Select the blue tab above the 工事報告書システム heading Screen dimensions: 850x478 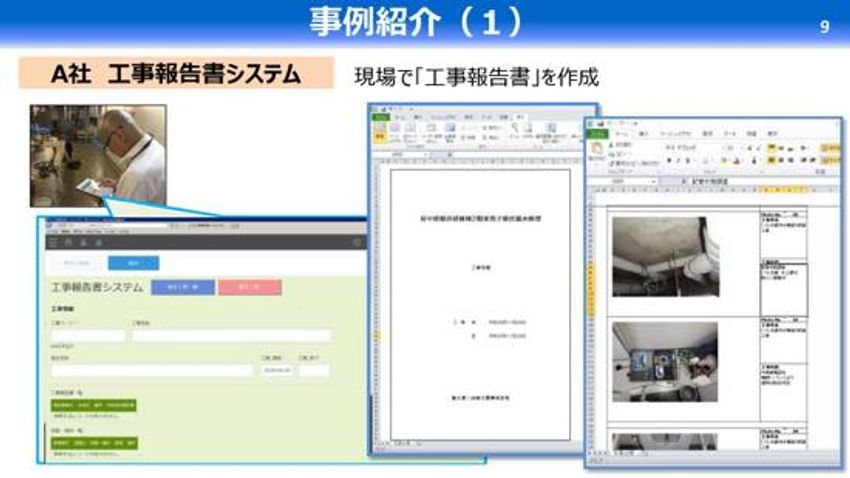tap(133, 263)
